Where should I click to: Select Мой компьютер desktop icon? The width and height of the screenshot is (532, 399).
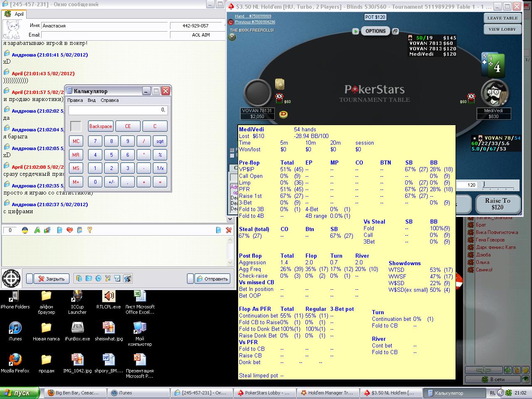point(140,333)
